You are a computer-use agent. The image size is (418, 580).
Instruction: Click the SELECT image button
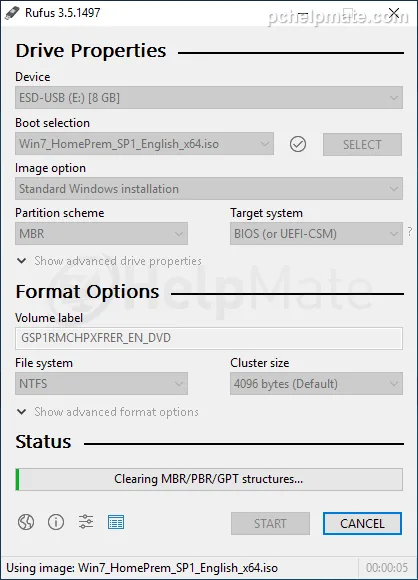[362, 145]
